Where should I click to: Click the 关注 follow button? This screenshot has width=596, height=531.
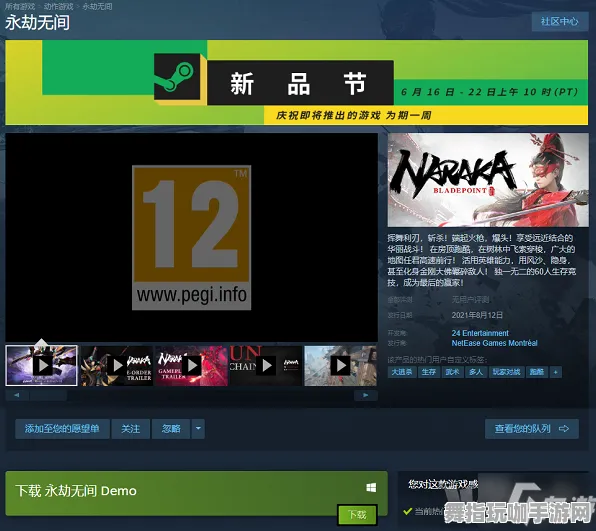click(130, 429)
